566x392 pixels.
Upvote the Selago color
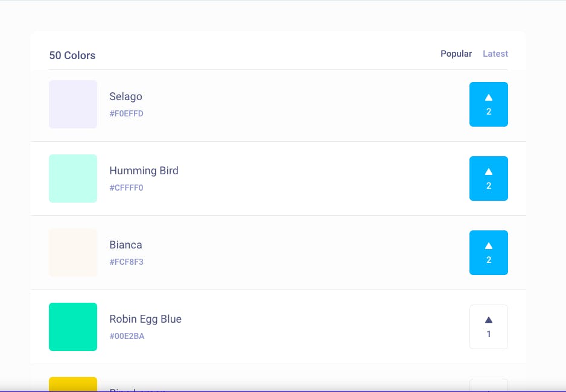pyautogui.click(x=488, y=104)
